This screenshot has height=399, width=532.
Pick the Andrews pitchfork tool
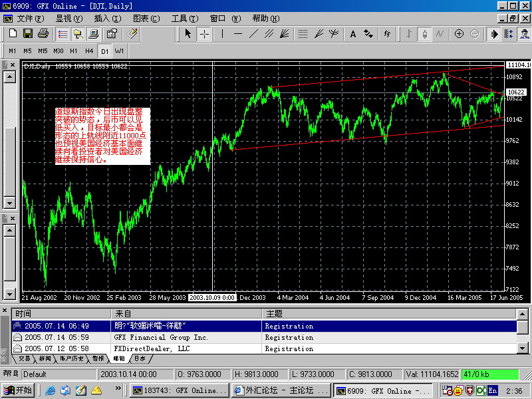[x=334, y=34]
